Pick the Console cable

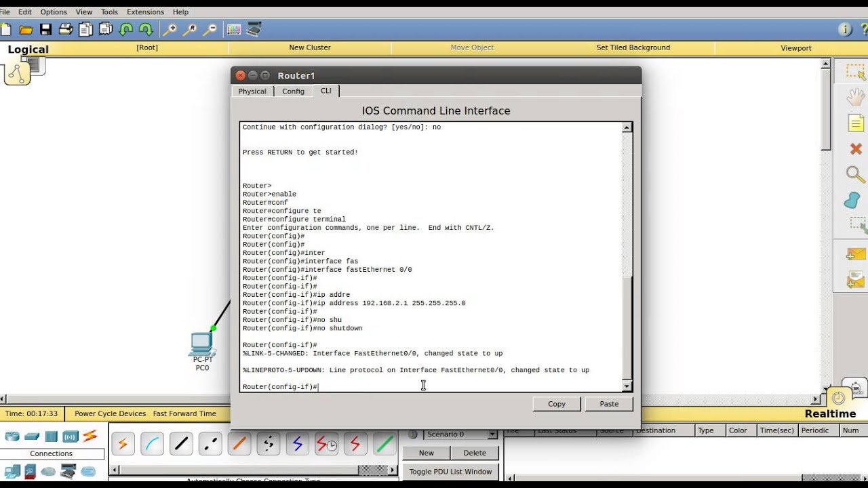152,444
